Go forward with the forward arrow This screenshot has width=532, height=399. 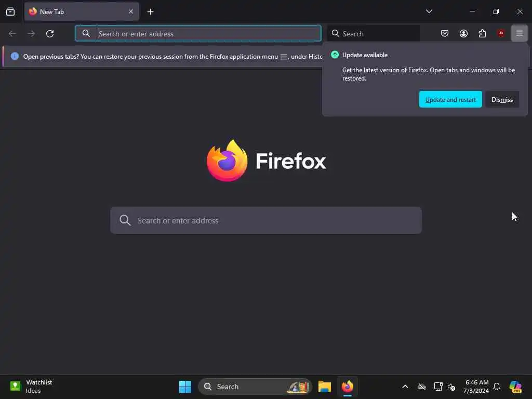tap(31, 34)
